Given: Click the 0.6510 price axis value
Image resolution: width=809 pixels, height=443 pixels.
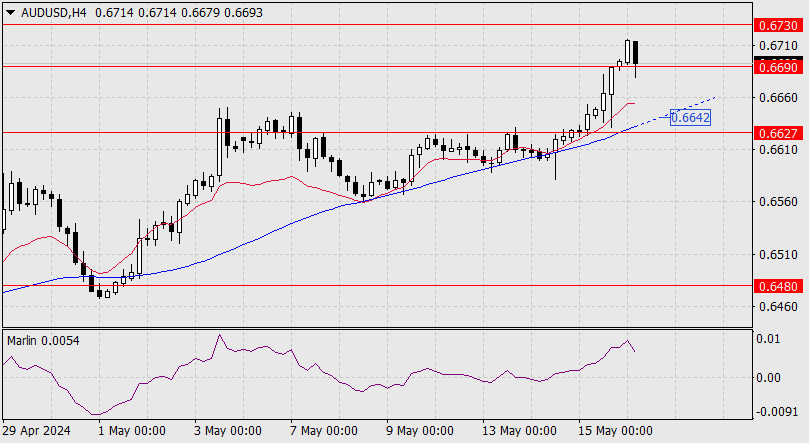Looking at the screenshot, I should 778,255.
